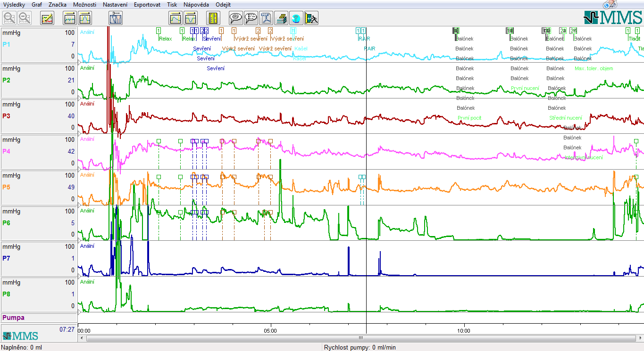Open the Nápověda menu
This screenshot has width=644, height=351.
tap(196, 4)
